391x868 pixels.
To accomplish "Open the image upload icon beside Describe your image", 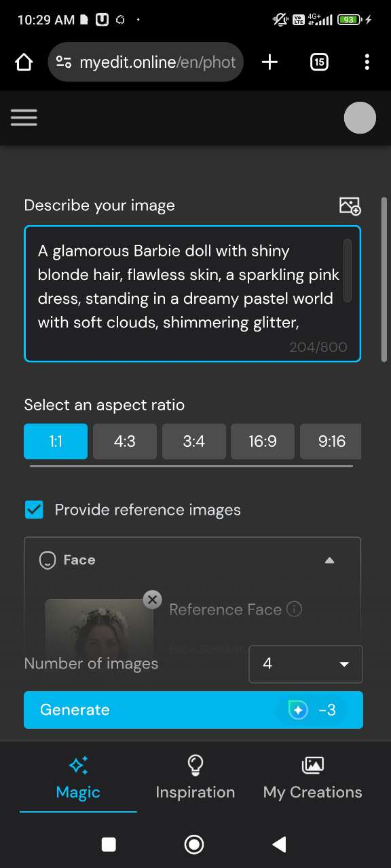I will 350,205.
